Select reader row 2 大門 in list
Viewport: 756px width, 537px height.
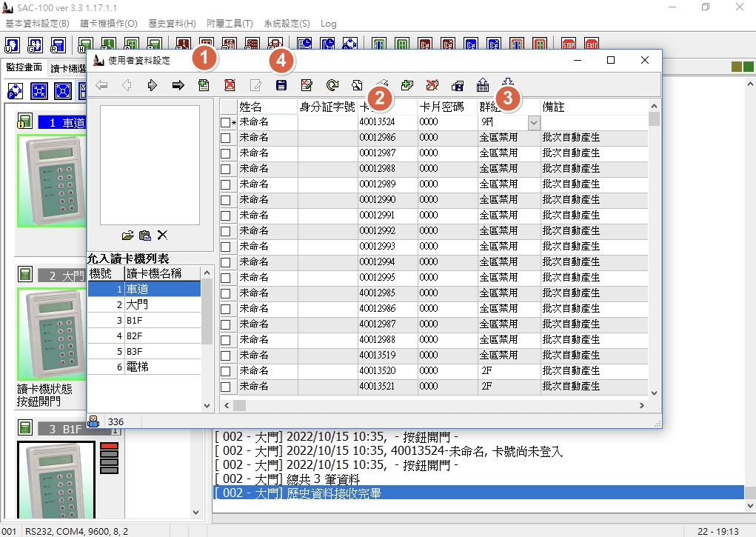point(144,305)
